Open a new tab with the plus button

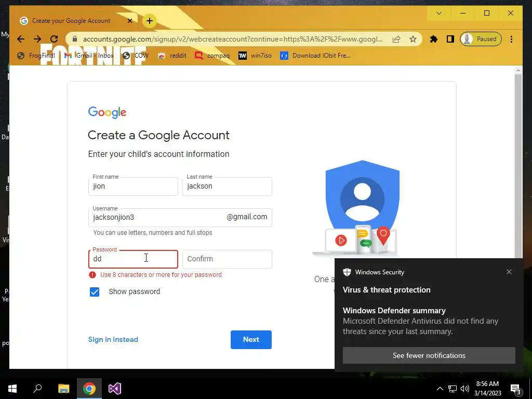[x=149, y=21]
